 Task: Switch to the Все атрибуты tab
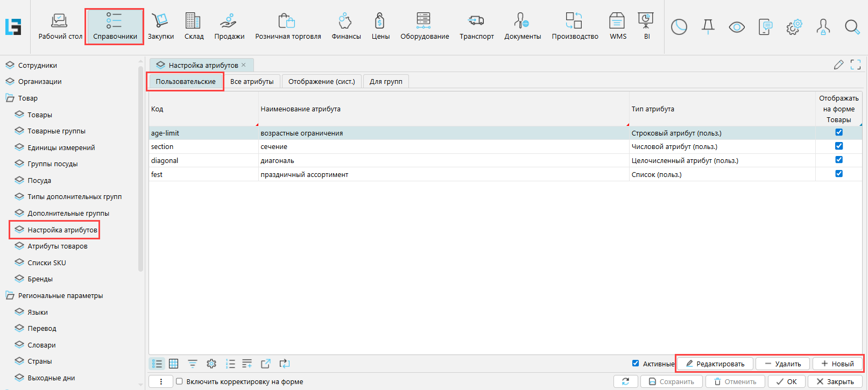[252, 82]
